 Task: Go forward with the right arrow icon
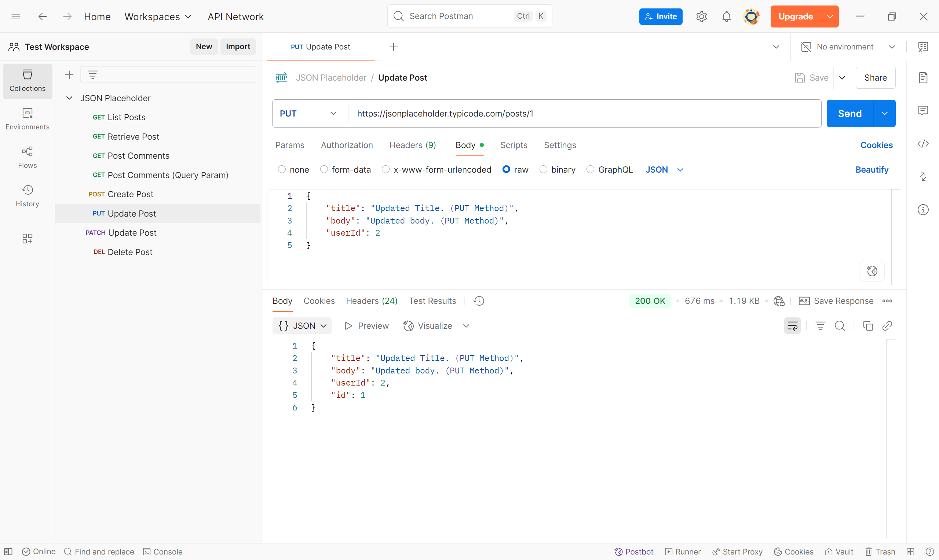pos(67,16)
